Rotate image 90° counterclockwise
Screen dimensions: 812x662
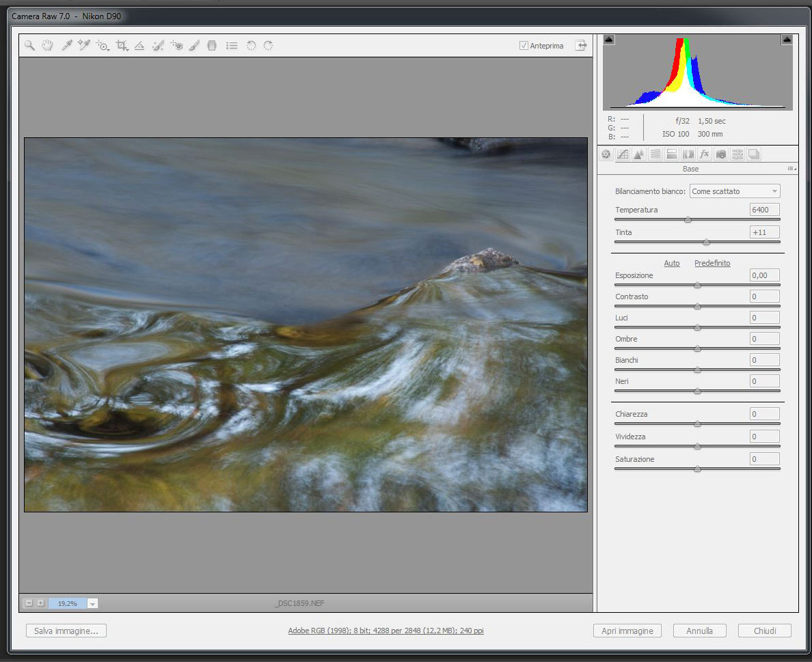251,46
